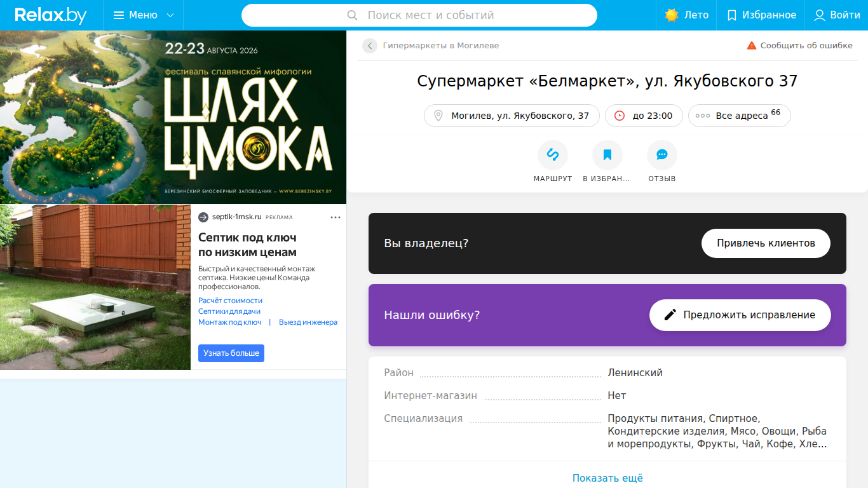Click the sun icon beside Лето
The width and height of the screenshot is (868, 488).
point(672,15)
